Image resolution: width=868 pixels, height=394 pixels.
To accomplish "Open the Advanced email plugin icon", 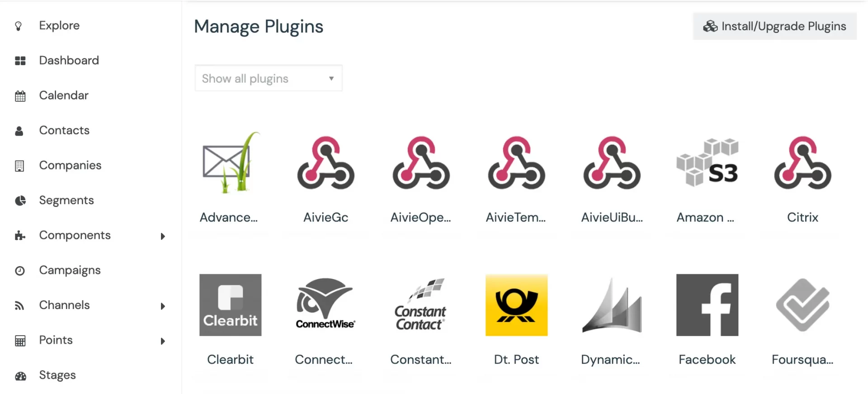I will tap(231, 163).
